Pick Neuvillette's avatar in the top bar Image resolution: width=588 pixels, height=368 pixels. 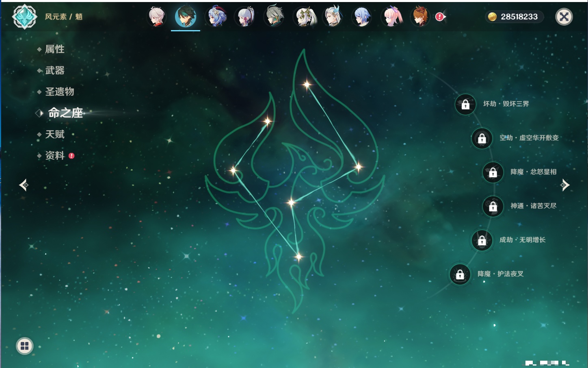point(333,17)
